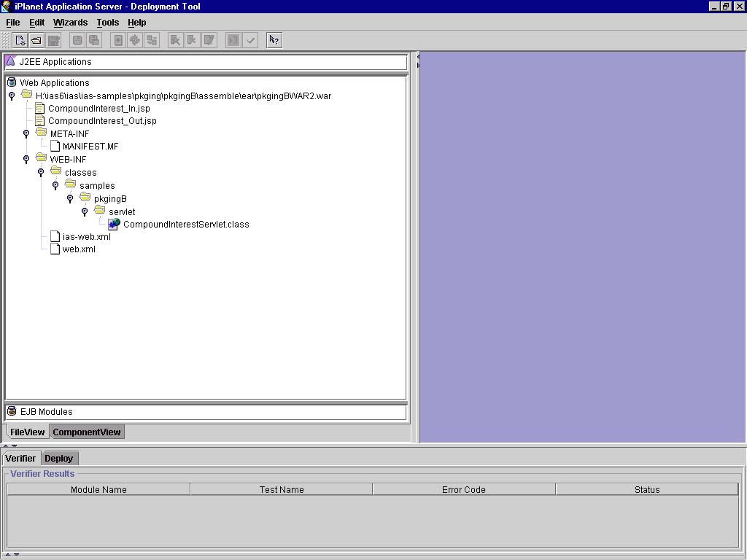Click the split pane collapse arrows
747x560 pixels.
(x=418, y=61)
